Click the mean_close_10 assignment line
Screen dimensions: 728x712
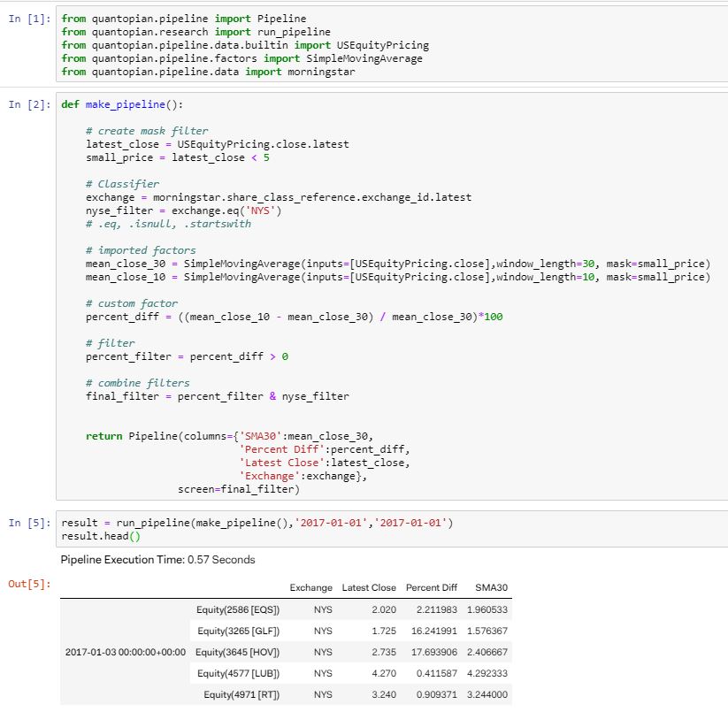(398, 277)
